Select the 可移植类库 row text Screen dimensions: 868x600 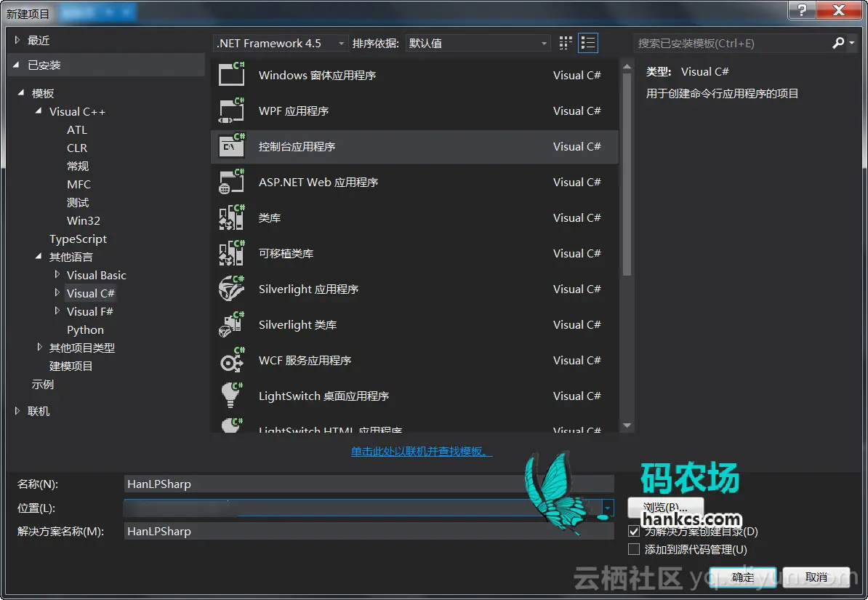[286, 253]
